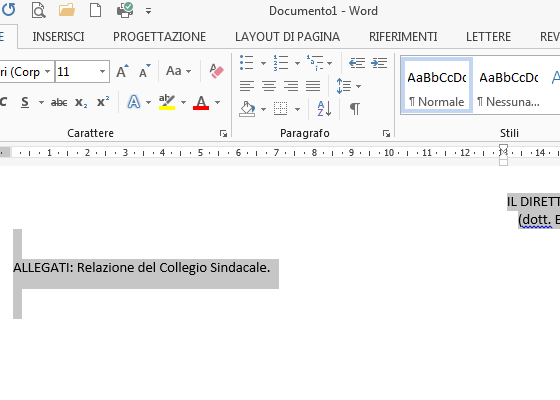Open the Carattere dialog launcher
Screen dimensions: 560x400
coord(224,134)
